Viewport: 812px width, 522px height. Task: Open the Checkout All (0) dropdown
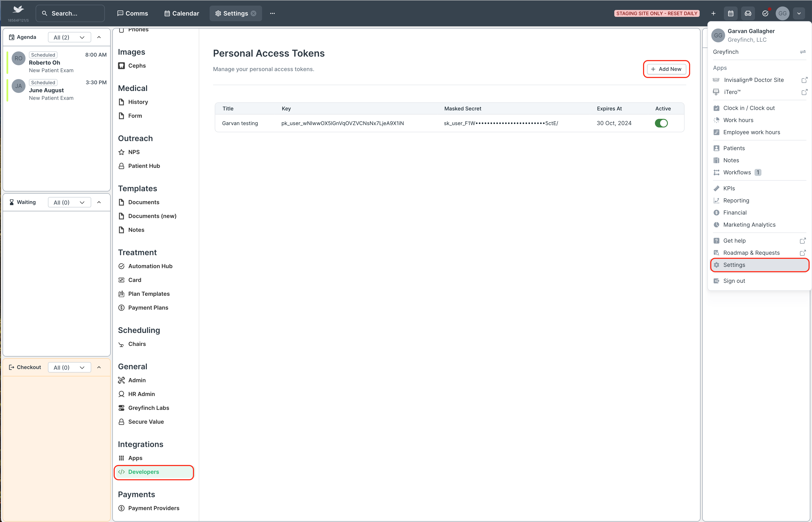coord(70,368)
